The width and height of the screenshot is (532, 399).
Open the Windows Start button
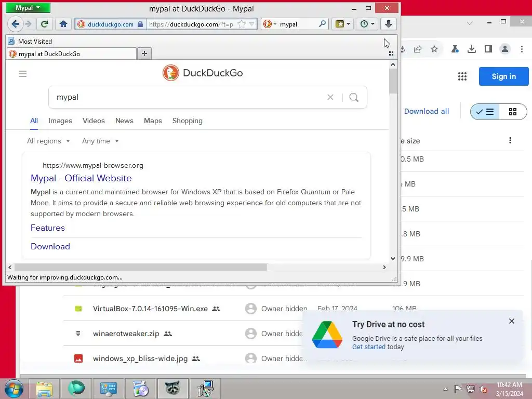coord(14,389)
